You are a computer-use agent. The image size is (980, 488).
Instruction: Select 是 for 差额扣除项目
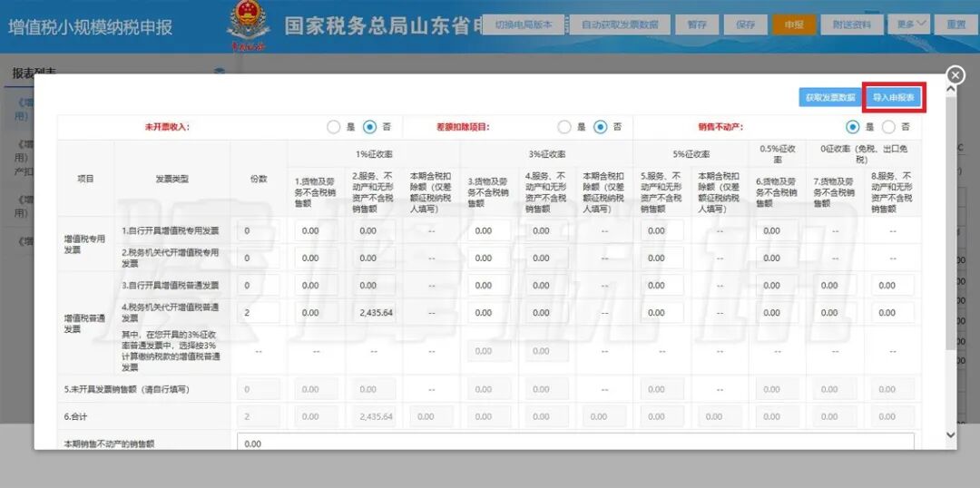[564, 127]
